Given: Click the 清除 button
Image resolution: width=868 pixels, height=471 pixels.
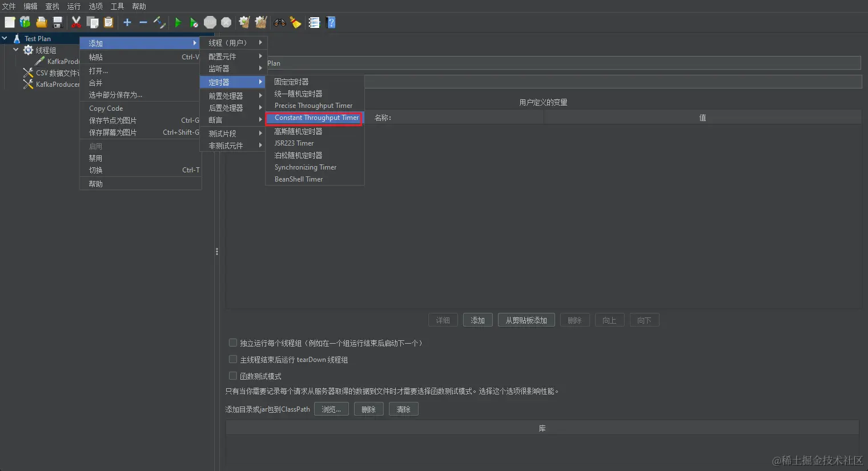Looking at the screenshot, I should [403, 409].
